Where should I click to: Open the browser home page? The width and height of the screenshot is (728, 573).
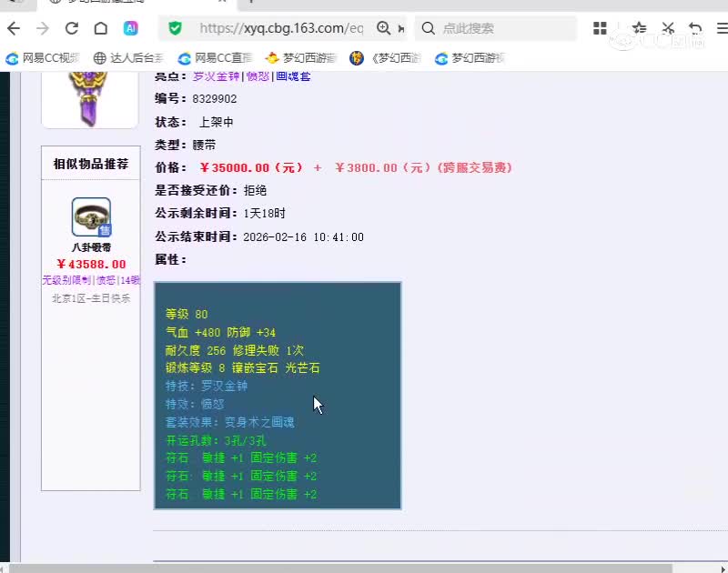coord(101,29)
